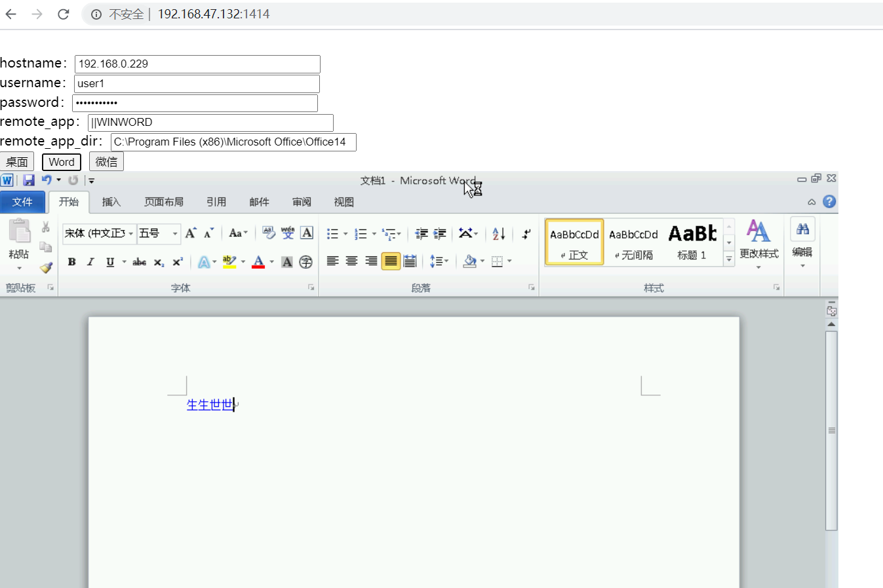Toggle the ruler button above the vertical scrollbar
Image resolution: width=883 pixels, height=588 pixels.
[832, 311]
